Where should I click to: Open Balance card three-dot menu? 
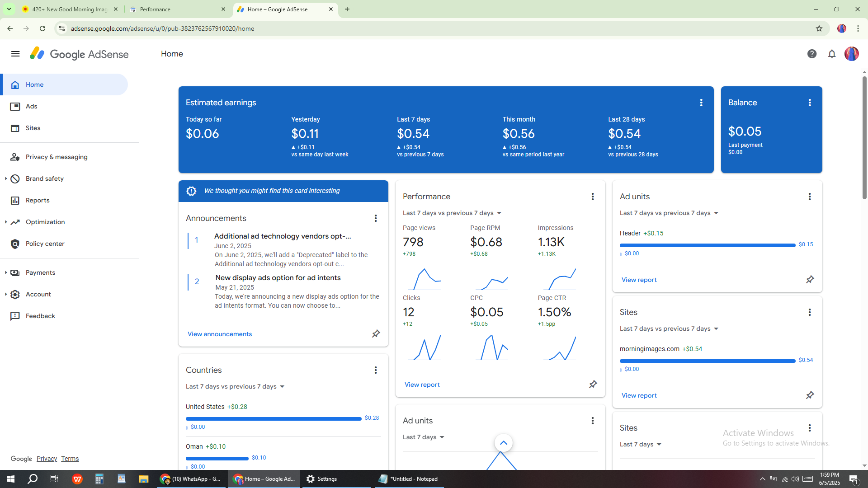(x=810, y=103)
